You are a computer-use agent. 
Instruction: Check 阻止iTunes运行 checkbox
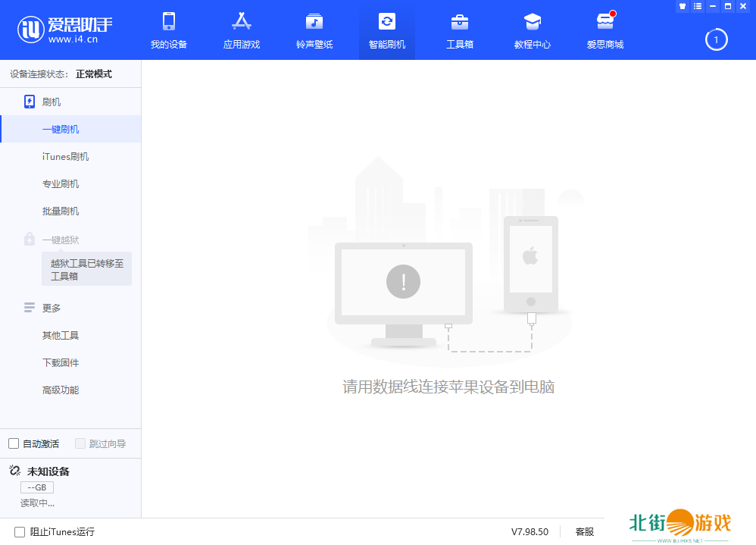point(20,532)
